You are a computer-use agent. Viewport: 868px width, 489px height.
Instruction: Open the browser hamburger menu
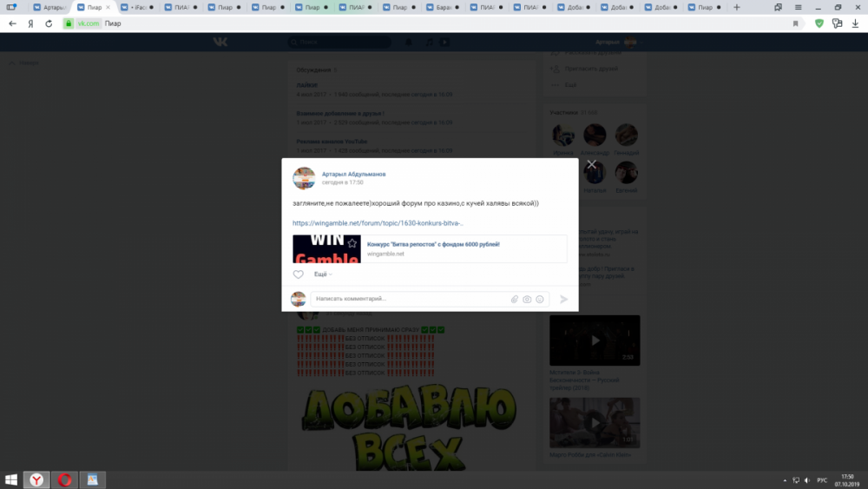click(798, 7)
